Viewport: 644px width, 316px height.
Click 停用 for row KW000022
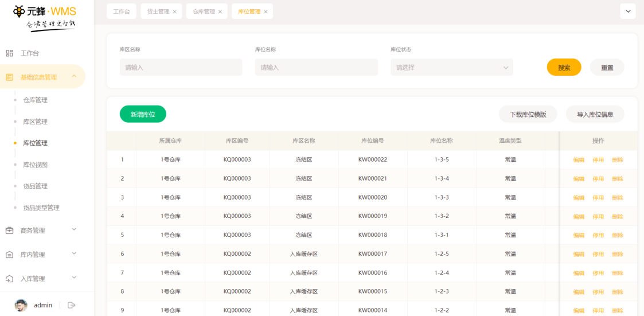pos(598,160)
